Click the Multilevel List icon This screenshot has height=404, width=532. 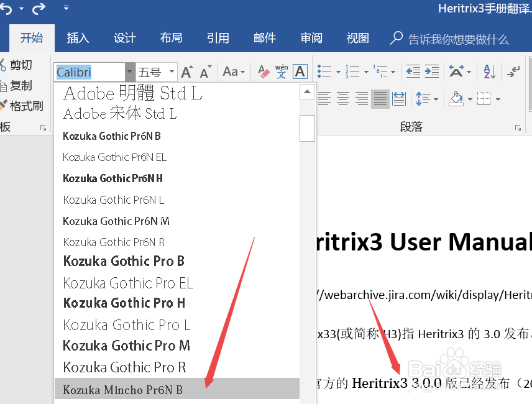pyautogui.click(x=381, y=71)
